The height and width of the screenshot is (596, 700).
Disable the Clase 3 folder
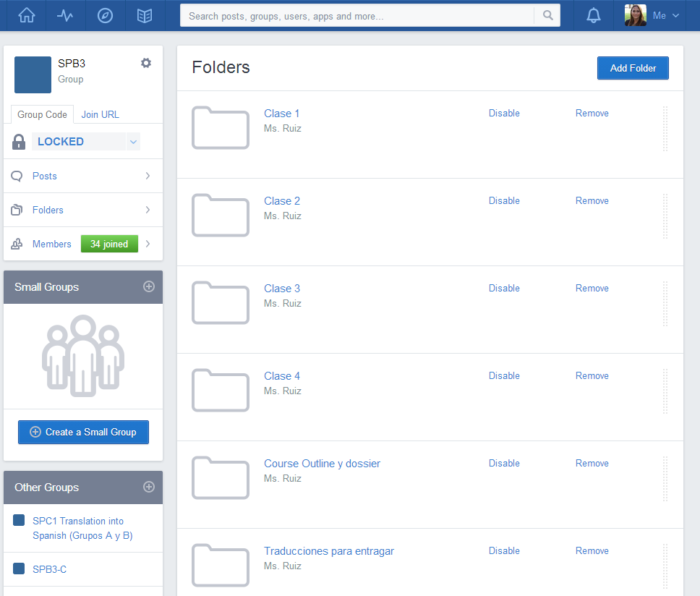point(504,288)
